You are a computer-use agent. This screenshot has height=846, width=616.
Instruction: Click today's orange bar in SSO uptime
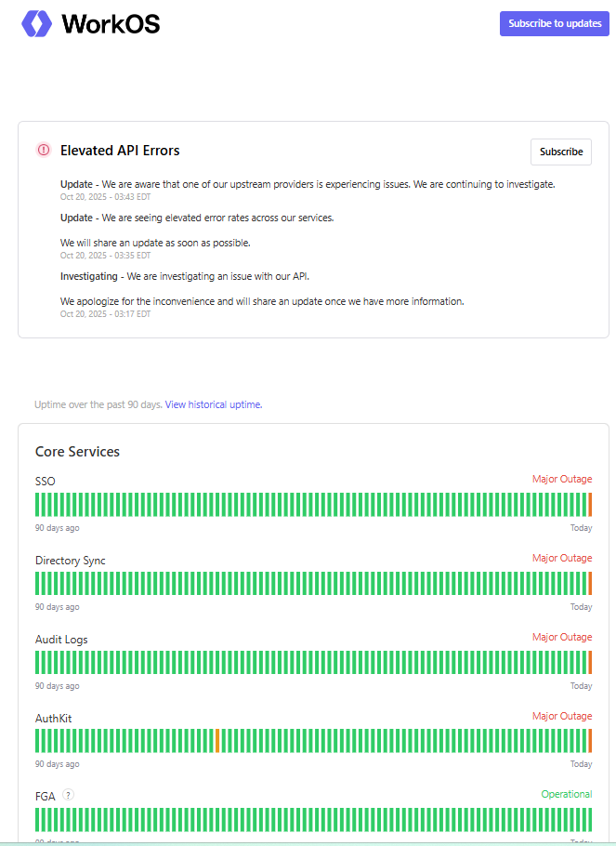[590, 505]
